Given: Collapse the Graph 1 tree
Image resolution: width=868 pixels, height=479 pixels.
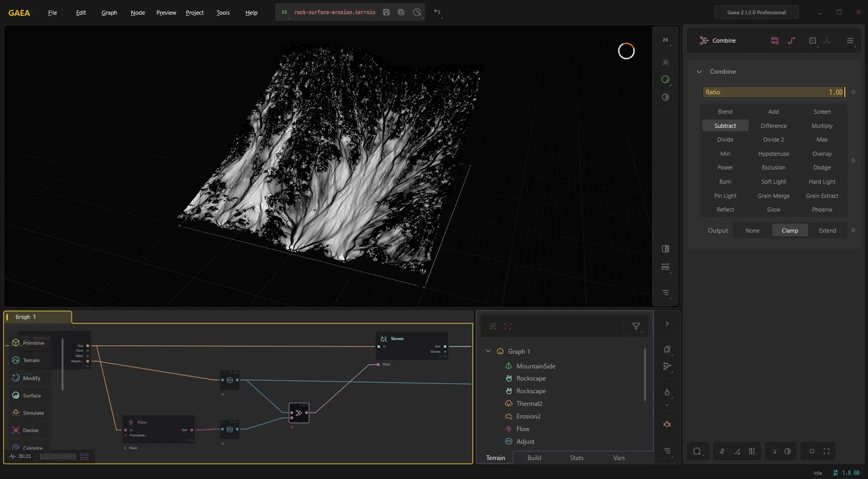Looking at the screenshot, I should click(x=488, y=351).
